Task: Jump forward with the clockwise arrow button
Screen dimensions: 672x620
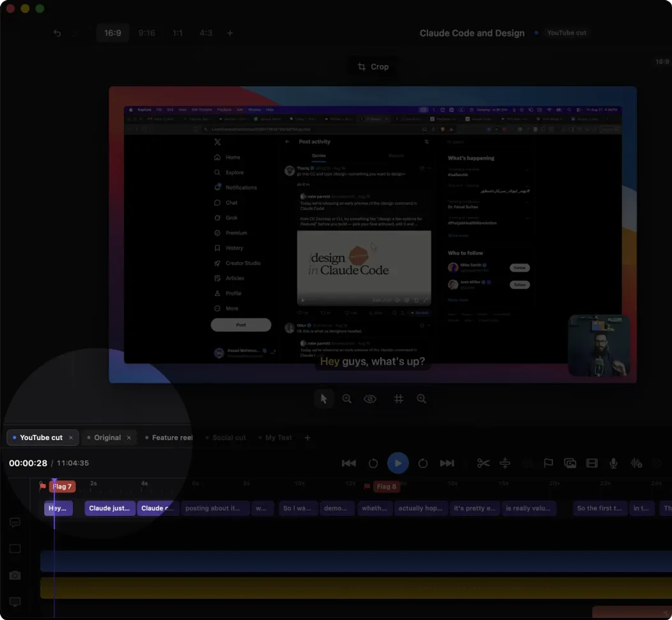Action: [x=423, y=463]
